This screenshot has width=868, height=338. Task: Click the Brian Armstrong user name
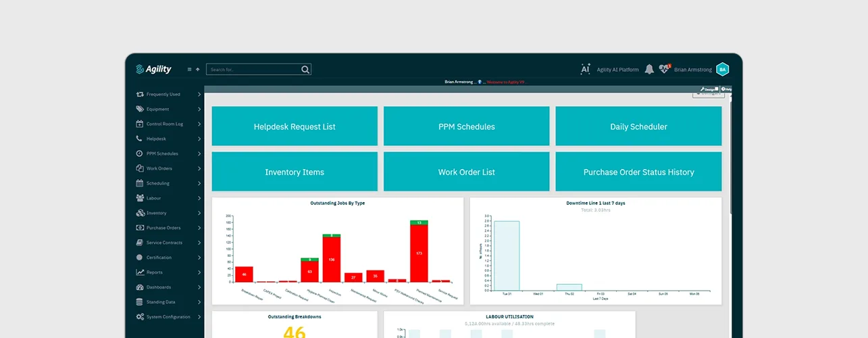(693, 70)
